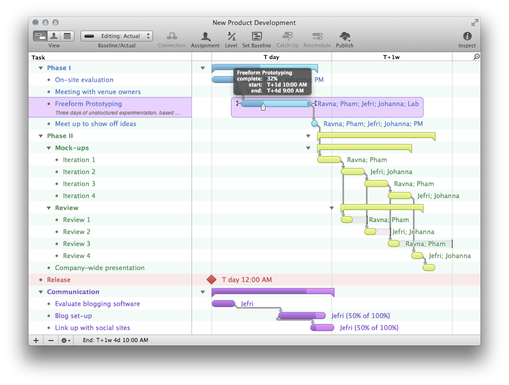Add a new task with plus button
509x385 pixels.
36,340
